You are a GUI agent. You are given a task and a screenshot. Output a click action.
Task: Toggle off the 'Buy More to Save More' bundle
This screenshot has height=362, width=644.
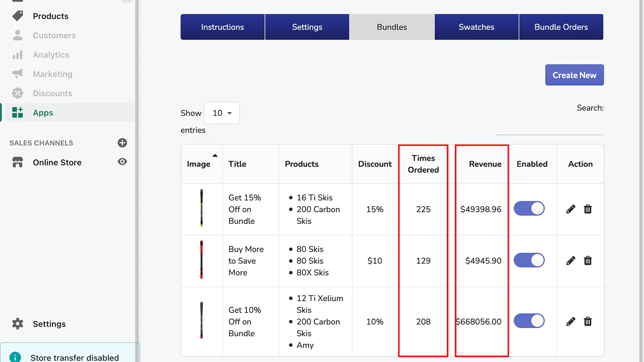click(529, 260)
